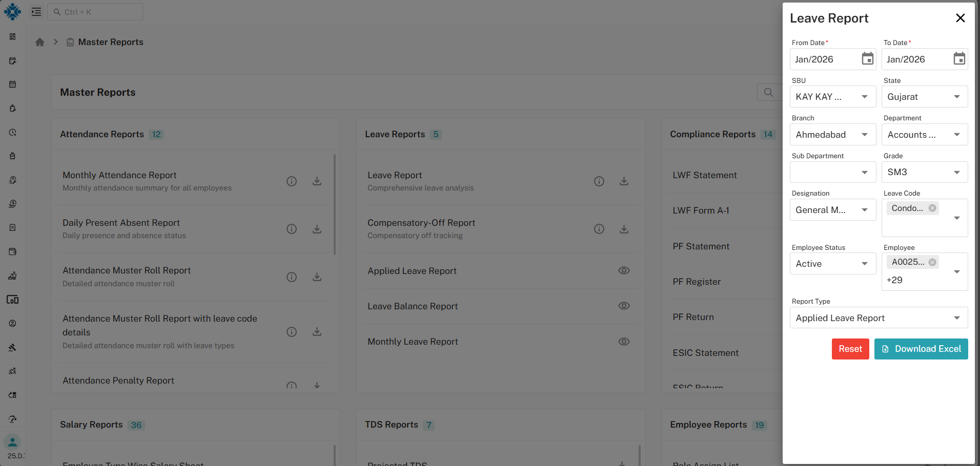Open the dashboard grid icon in the sidebar
Image resolution: width=980 pixels, height=466 pixels.
pyautogui.click(x=12, y=37)
